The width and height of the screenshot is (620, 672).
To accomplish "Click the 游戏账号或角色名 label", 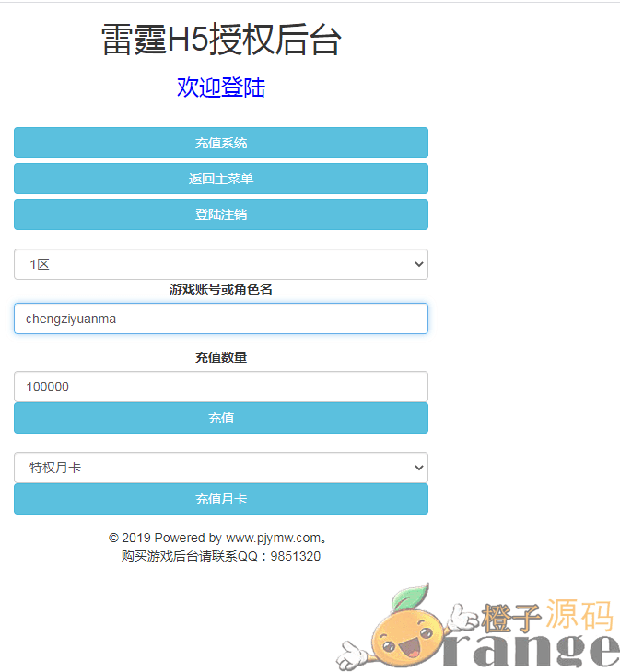I will tap(221, 289).
